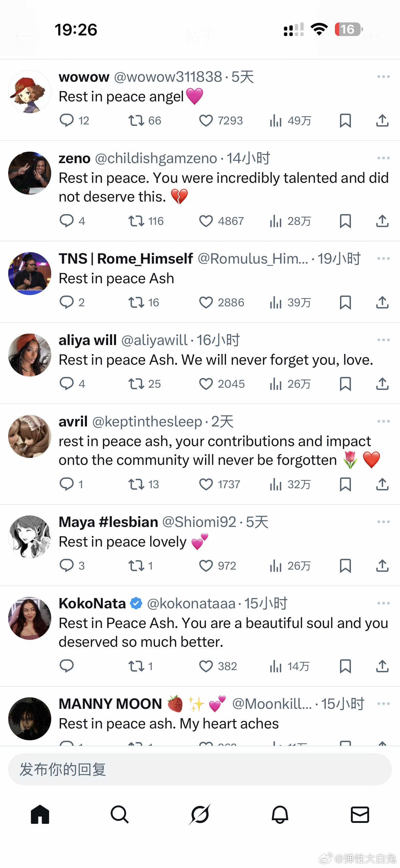The height and width of the screenshot is (868, 400).
Task: Share aliya will's reply
Action: (x=382, y=384)
